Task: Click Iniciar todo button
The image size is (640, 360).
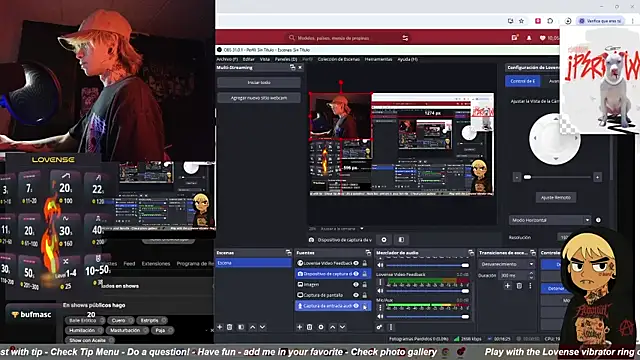Action: [259, 82]
